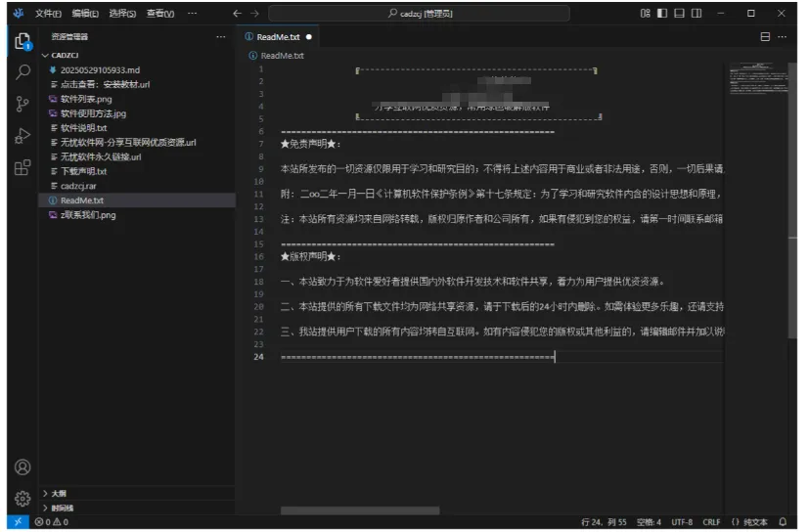Viewport: 809px width, 532px height.
Task: Open the Run and Debug view icon
Action: 22,136
